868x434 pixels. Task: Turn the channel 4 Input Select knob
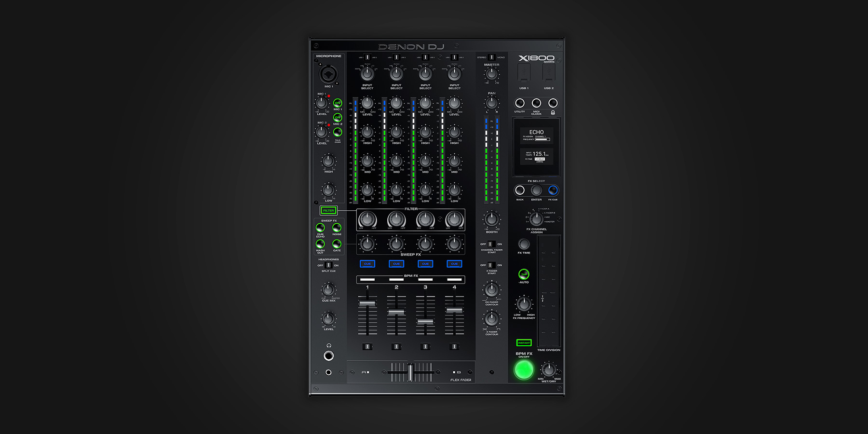(454, 74)
